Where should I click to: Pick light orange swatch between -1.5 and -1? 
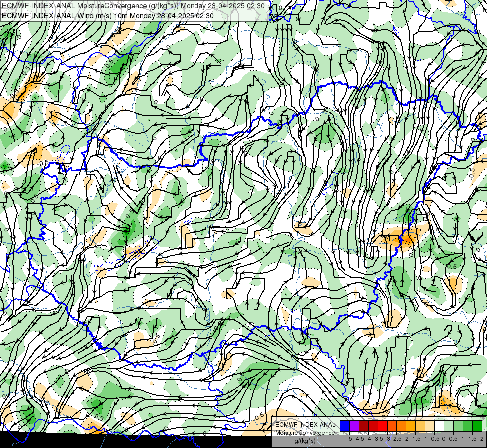(x=420, y=426)
